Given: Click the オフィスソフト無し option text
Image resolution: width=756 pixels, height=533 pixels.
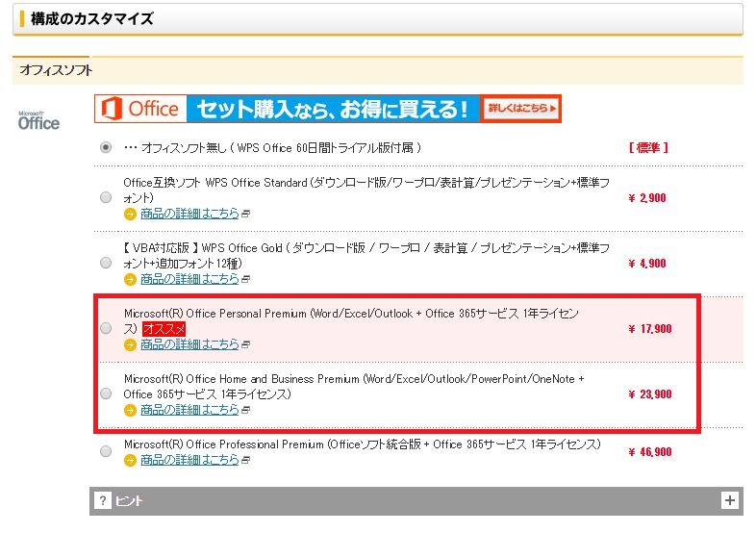Looking at the screenshot, I should 273,147.
